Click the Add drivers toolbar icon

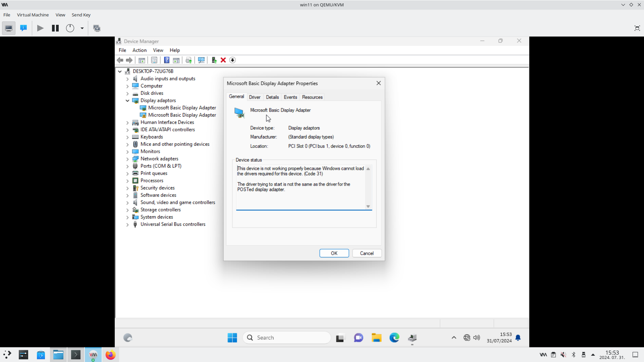tap(214, 60)
